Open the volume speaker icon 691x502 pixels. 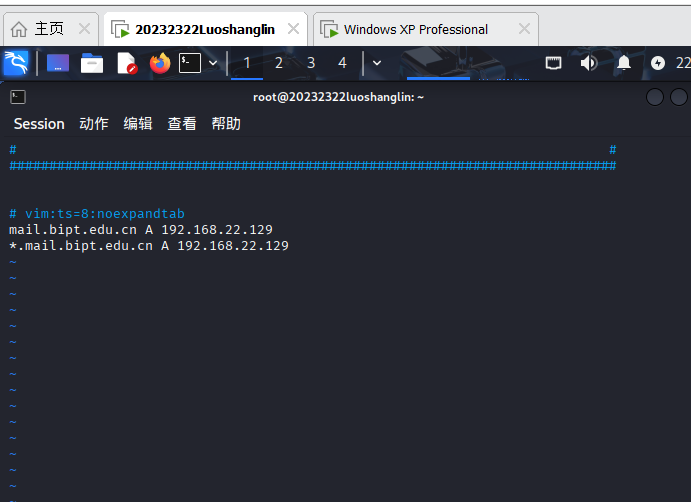(589, 63)
